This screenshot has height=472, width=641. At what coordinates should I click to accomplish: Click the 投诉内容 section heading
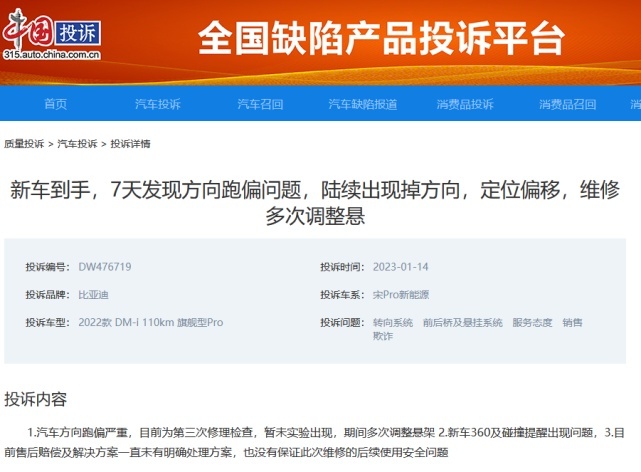(x=36, y=399)
